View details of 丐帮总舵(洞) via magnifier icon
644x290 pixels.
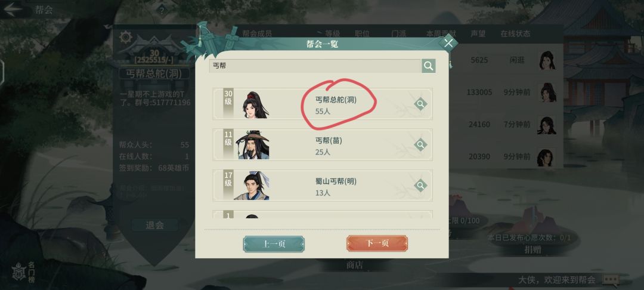click(420, 104)
